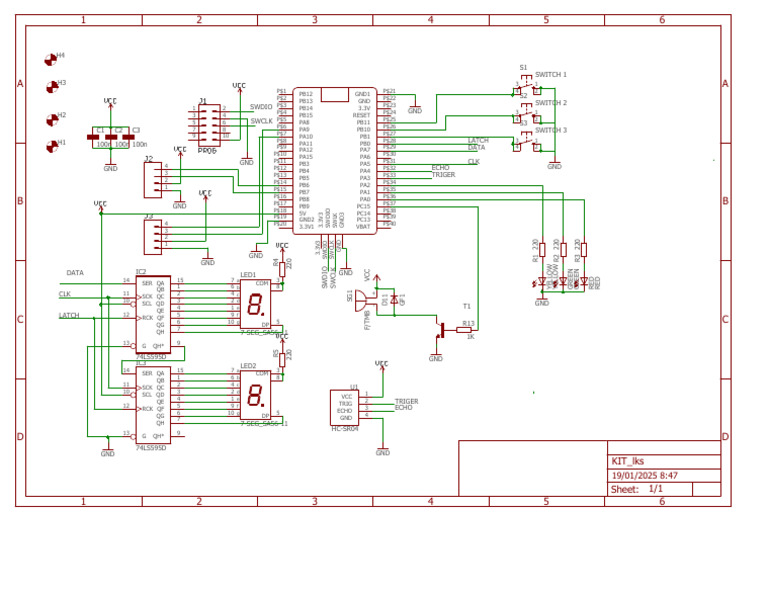Click the GND symbol under transistor T1
Screen dimensions: 768x594
[435, 357]
